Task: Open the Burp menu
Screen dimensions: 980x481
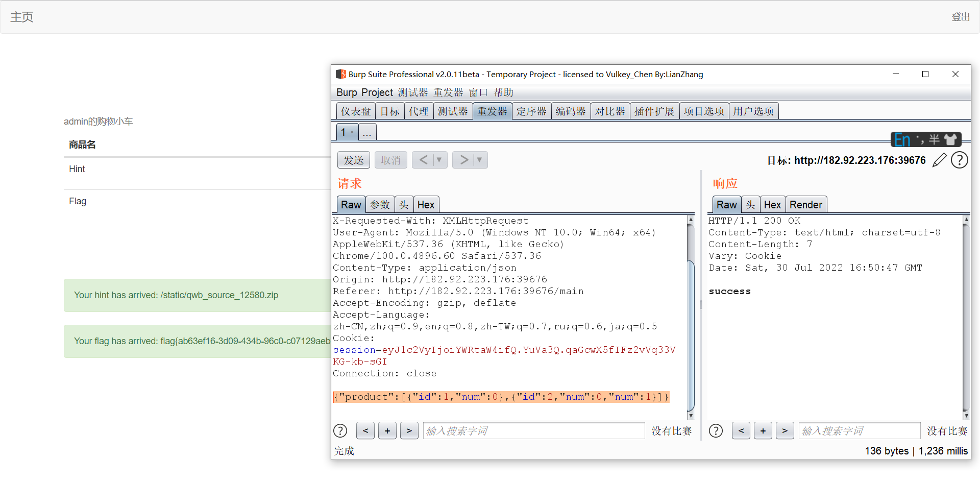Action: tap(347, 92)
